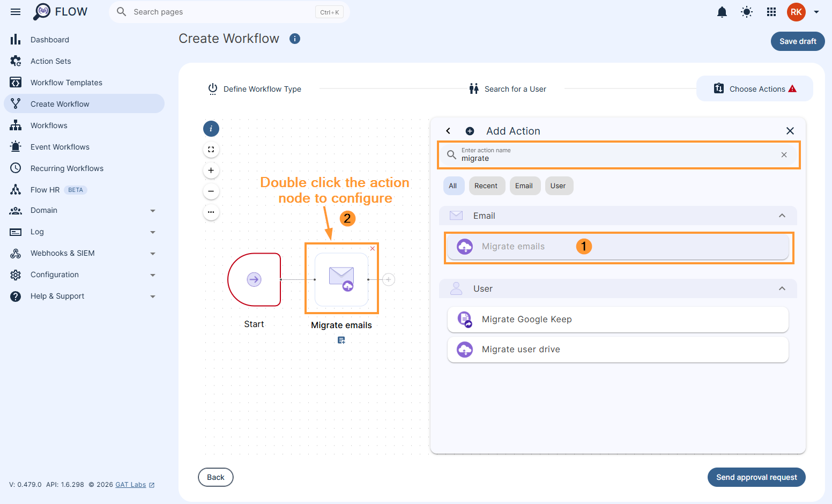Viewport: 832px width, 504px height.
Task: Choose the Migrate user drive action
Action: click(x=618, y=350)
